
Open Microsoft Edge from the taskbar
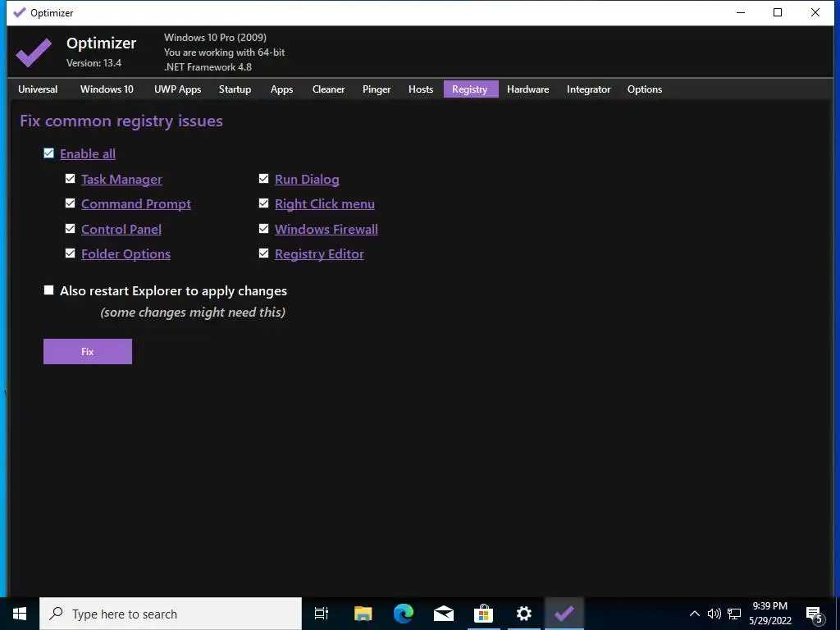point(404,614)
